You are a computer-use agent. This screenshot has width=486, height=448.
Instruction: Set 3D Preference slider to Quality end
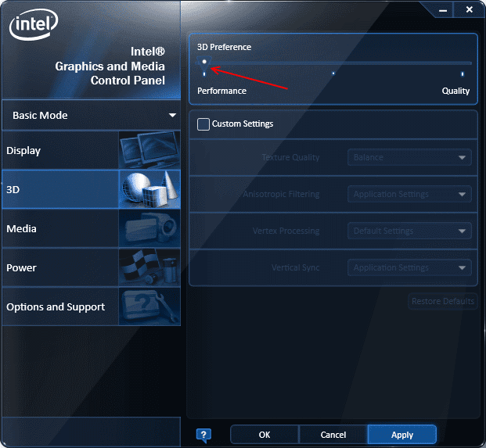click(463, 73)
